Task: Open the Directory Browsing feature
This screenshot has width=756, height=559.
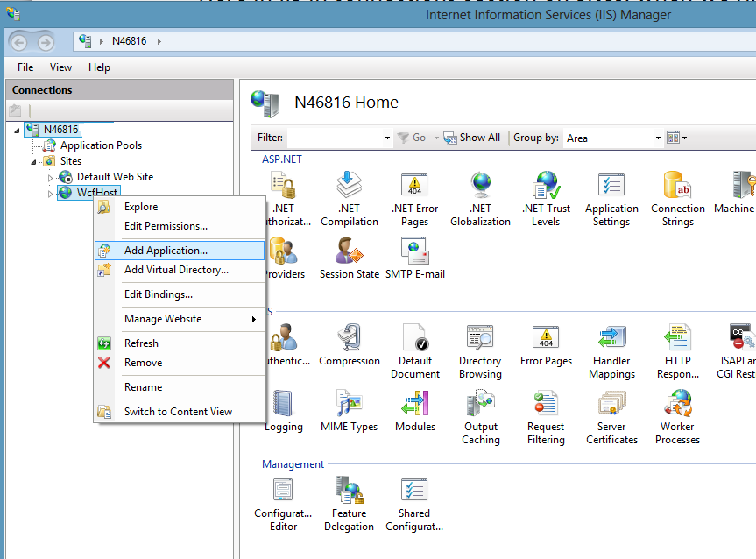Action: 480,349
